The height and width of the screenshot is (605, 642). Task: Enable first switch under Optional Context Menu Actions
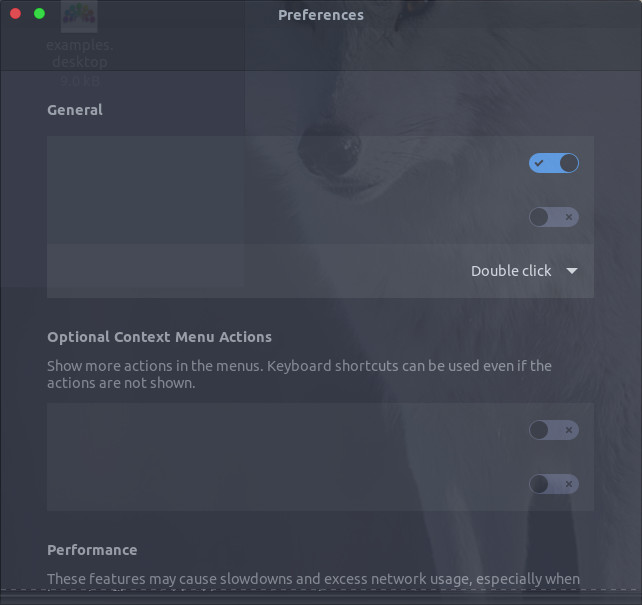click(554, 430)
